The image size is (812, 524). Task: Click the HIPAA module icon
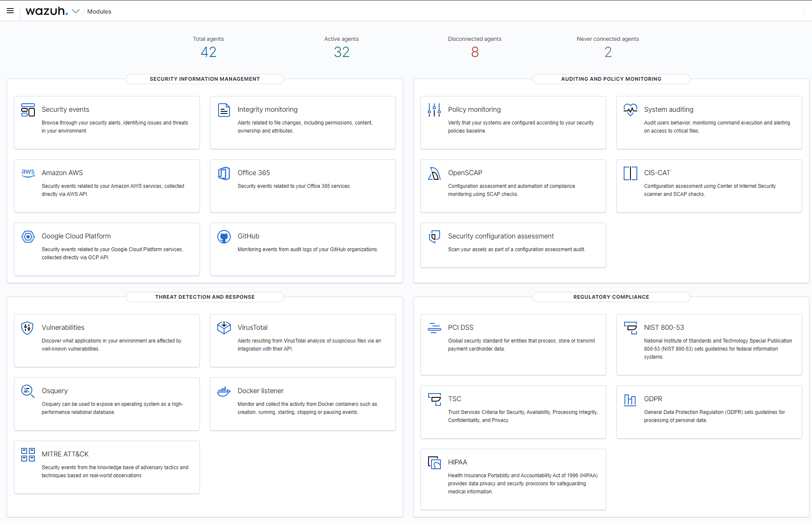[x=434, y=462]
